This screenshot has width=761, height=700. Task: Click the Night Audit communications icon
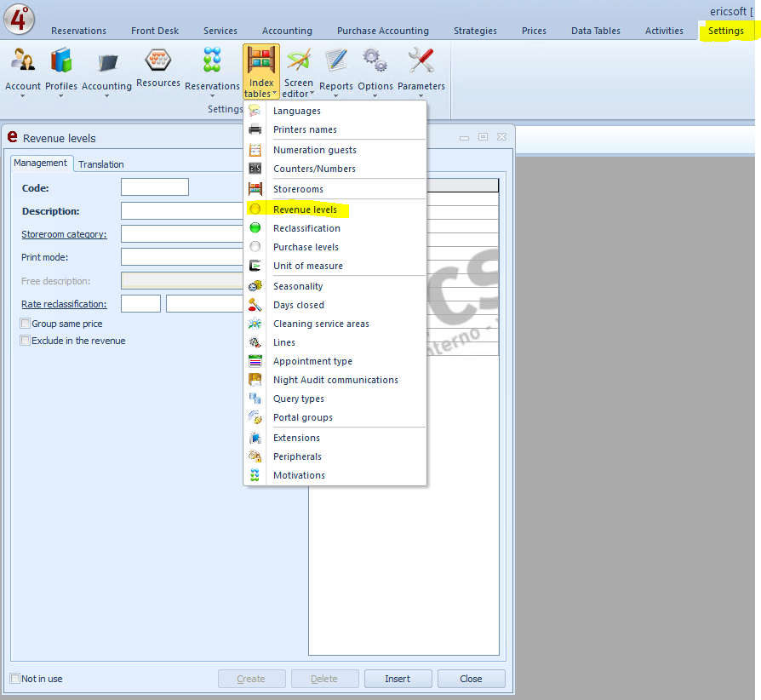tap(255, 380)
